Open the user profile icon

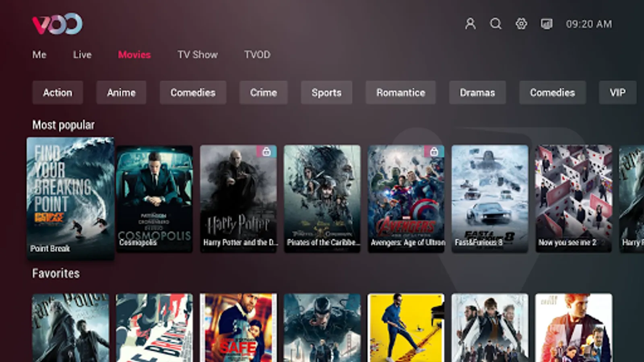click(x=470, y=24)
